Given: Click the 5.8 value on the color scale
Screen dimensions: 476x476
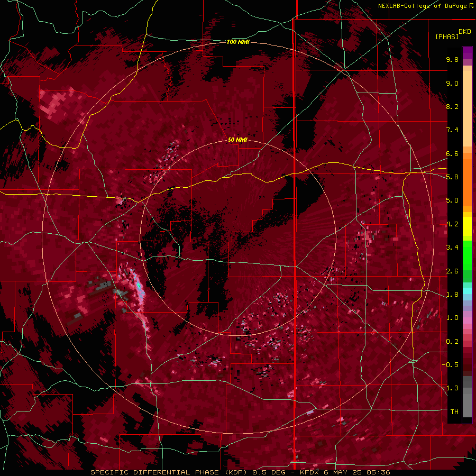Looking at the screenshot, I should (452, 177).
